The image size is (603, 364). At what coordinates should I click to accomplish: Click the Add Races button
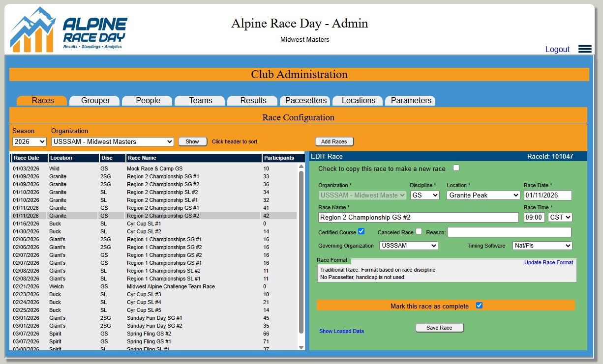pos(334,141)
